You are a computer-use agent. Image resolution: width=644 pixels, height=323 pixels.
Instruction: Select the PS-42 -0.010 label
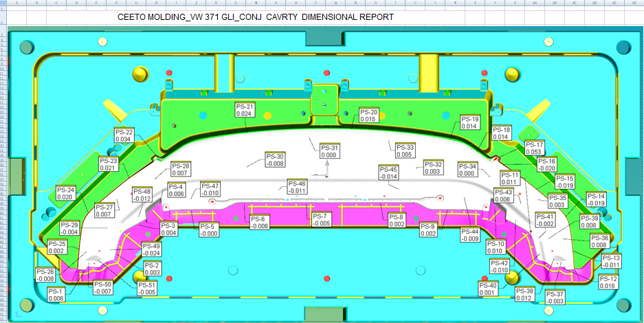tap(501, 267)
